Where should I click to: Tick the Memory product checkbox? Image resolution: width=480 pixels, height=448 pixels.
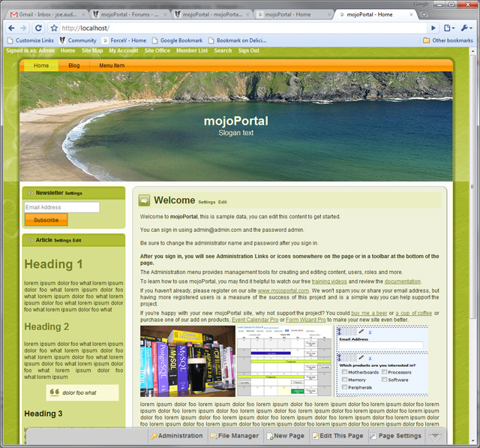[x=344, y=380]
